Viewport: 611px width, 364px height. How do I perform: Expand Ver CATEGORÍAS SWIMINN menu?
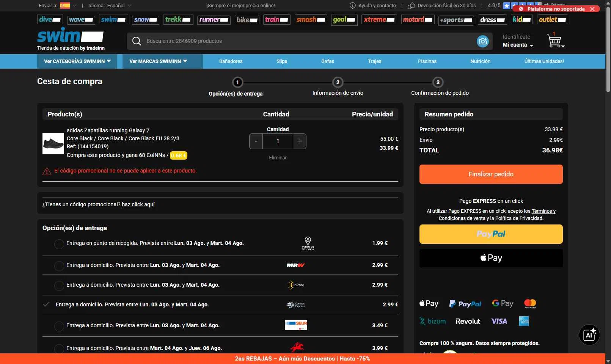77,61
